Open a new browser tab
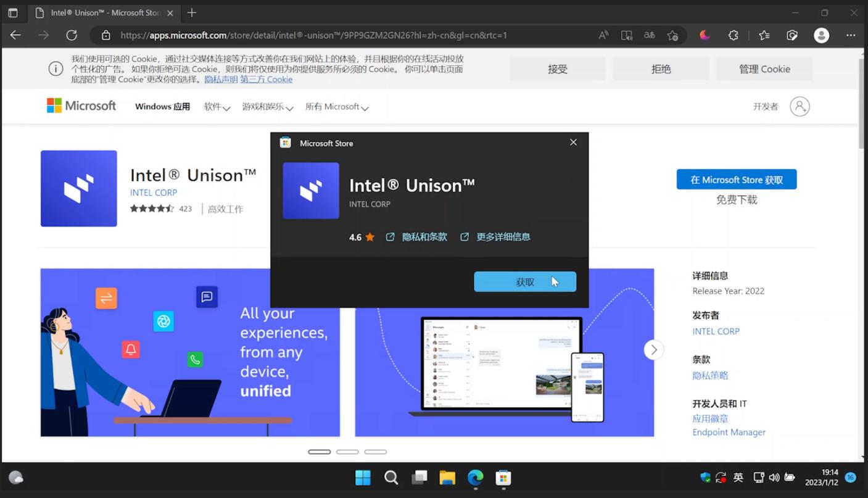Screen dimensions: 868x498 click(x=192, y=12)
